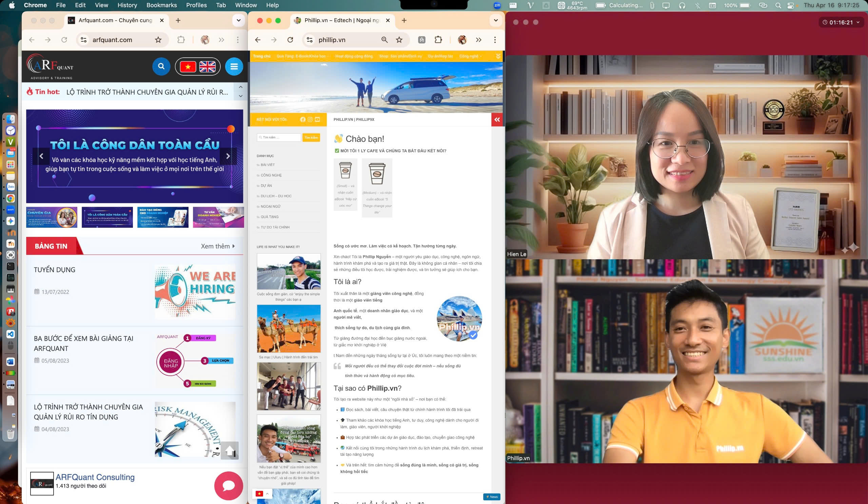This screenshot has width=868, height=504.
Task: Open the ARFQuant hamburger menu button
Action: (234, 66)
